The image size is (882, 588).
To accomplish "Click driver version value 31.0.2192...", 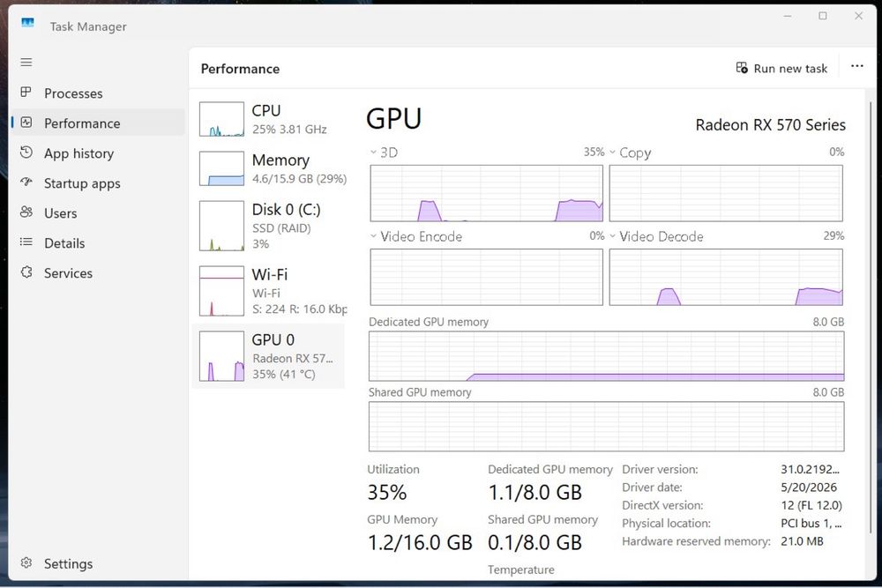I will pos(810,469).
